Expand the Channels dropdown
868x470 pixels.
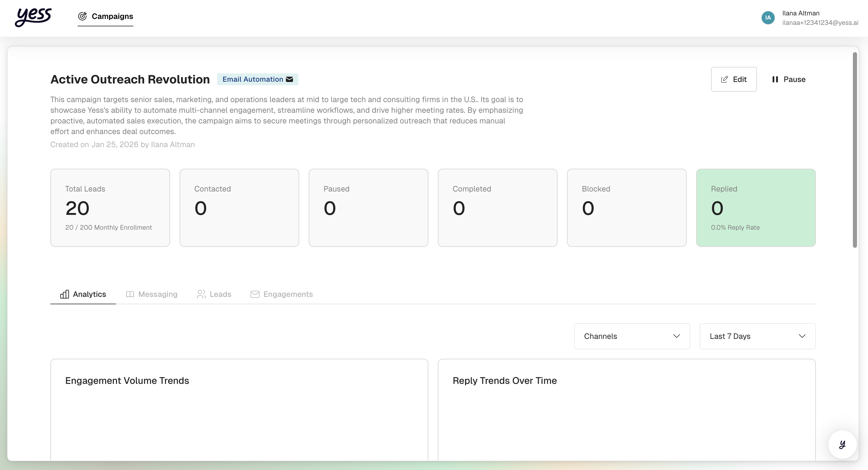(632, 336)
